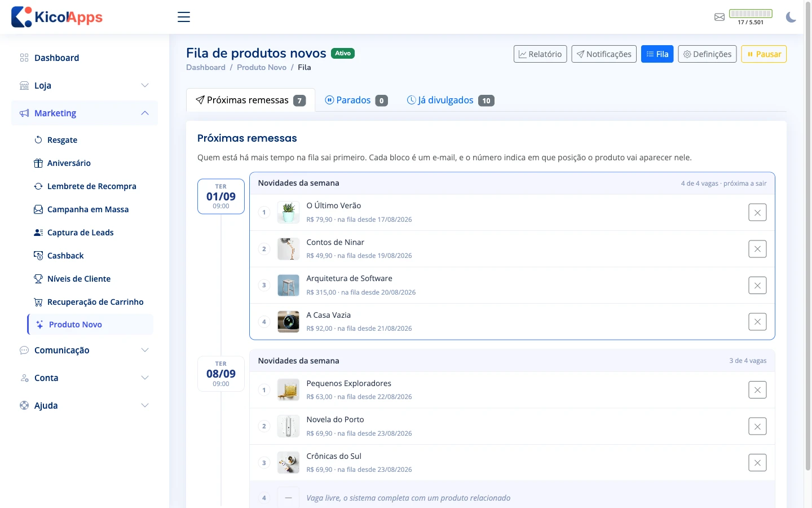Image resolution: width=812 pixels, height=508 pixels.
Task: Remove Novela do Porto from queue
Action: [757, 426]
